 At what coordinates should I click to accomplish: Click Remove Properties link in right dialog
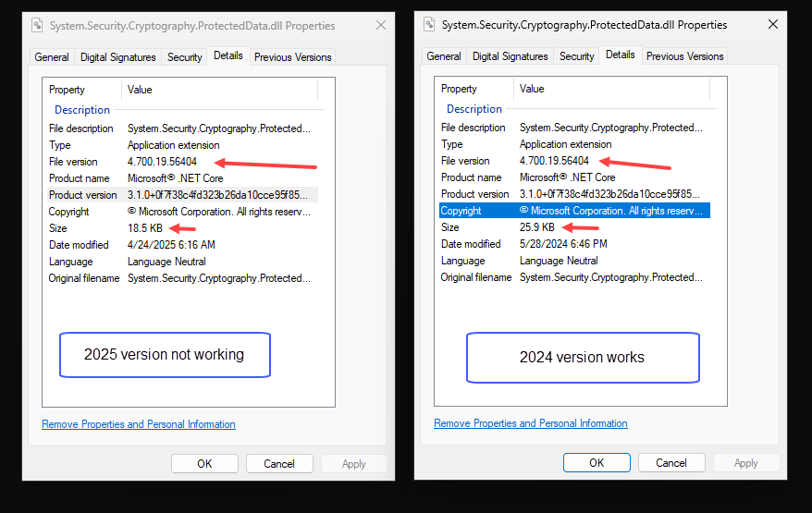531,423
